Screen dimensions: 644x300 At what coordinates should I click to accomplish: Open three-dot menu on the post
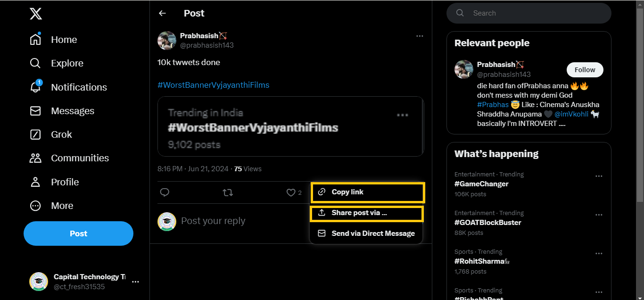420,36
